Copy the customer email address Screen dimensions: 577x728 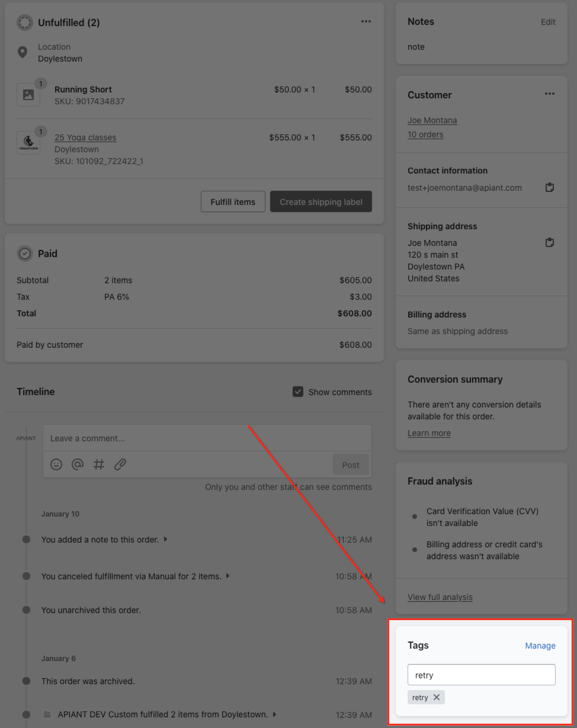(549, 187)
